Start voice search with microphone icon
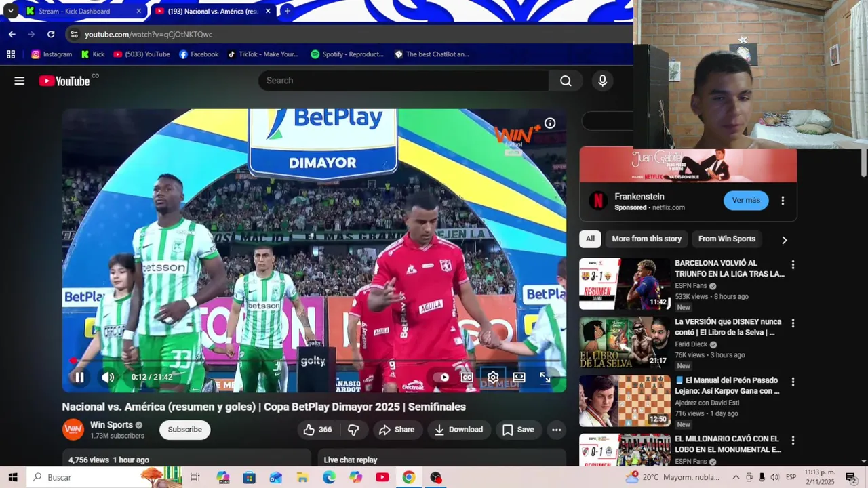The width and height of the screenshot is (868, 488). (x=602, y=81)
